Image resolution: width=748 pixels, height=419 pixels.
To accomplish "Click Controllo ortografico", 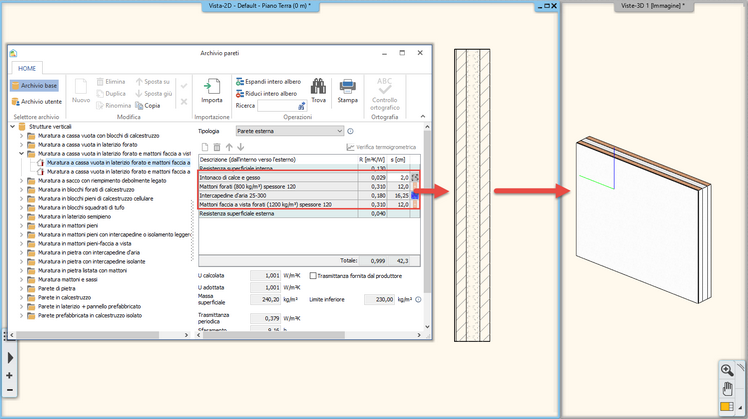I will [x=384, y=94].
